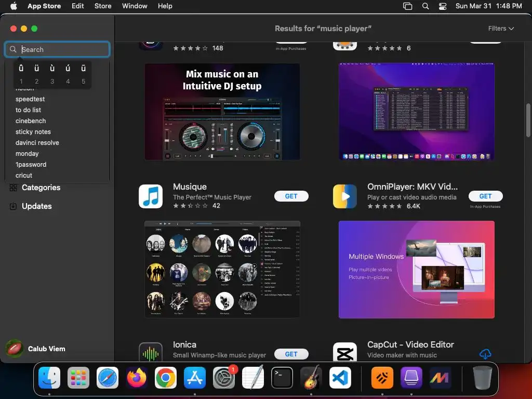Click the Search input field

[57, 49]
